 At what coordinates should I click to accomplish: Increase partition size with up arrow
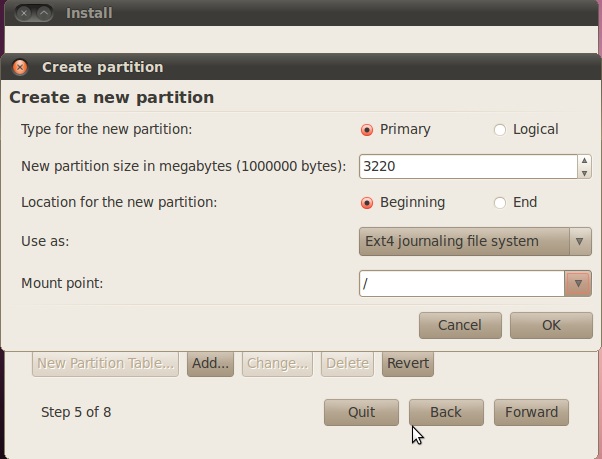point(584,160)
